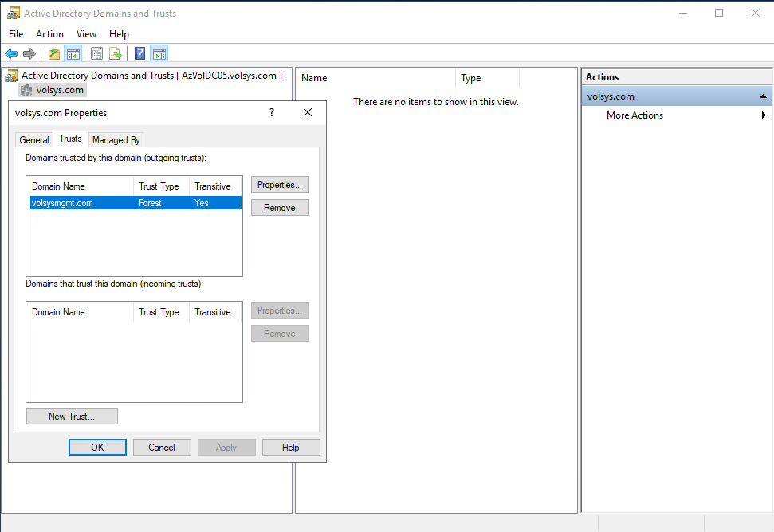Open the View menu

86,34
